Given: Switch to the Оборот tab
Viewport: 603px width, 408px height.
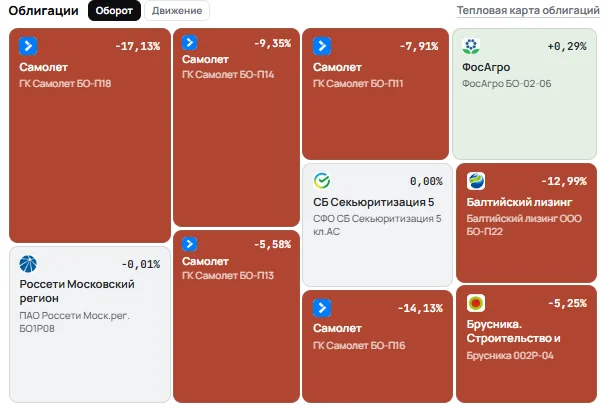Looking at the screenshot, I should pyautogui.click(x=114, y=11).
